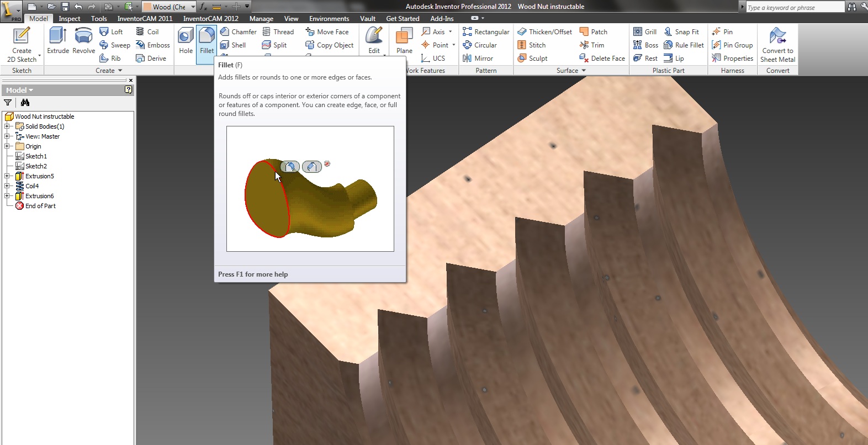Image resolution: width=868 pixels, height=445 pixels.
Task: Select the Stitch surface tool
Action: tap(532, 45)
